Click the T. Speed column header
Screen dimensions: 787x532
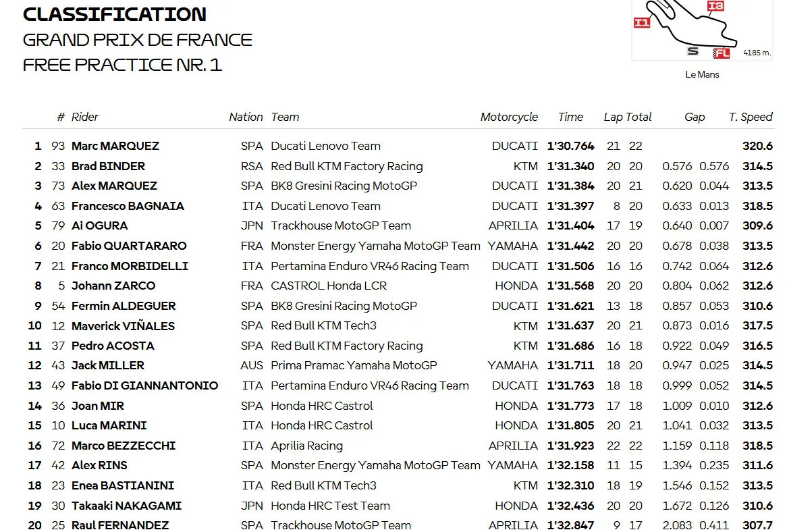pos(751,117)
